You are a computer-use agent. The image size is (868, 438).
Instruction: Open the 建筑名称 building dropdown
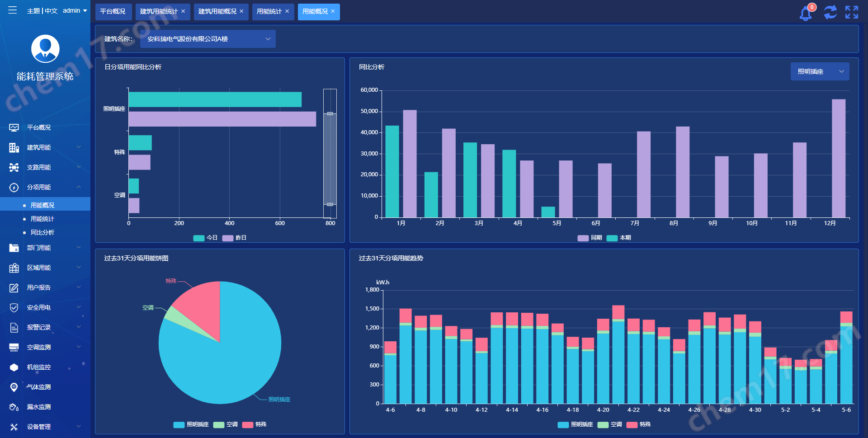pos(208,39)
